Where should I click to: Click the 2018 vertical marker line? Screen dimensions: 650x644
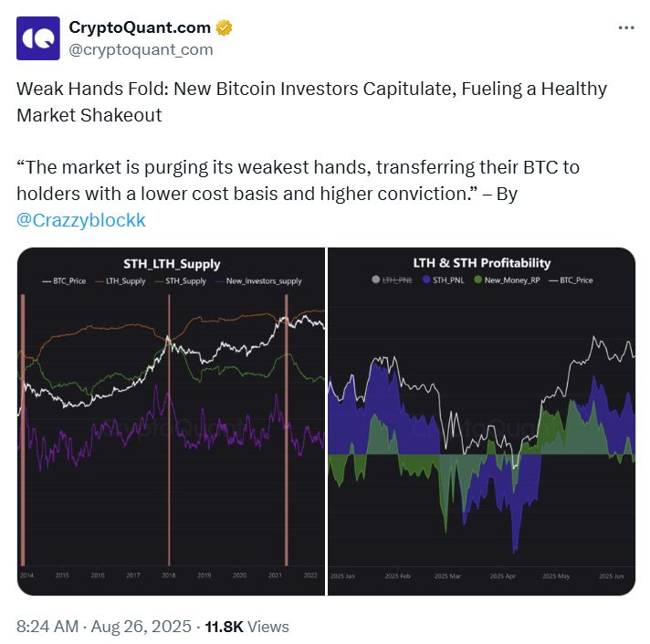pos(169,429)
